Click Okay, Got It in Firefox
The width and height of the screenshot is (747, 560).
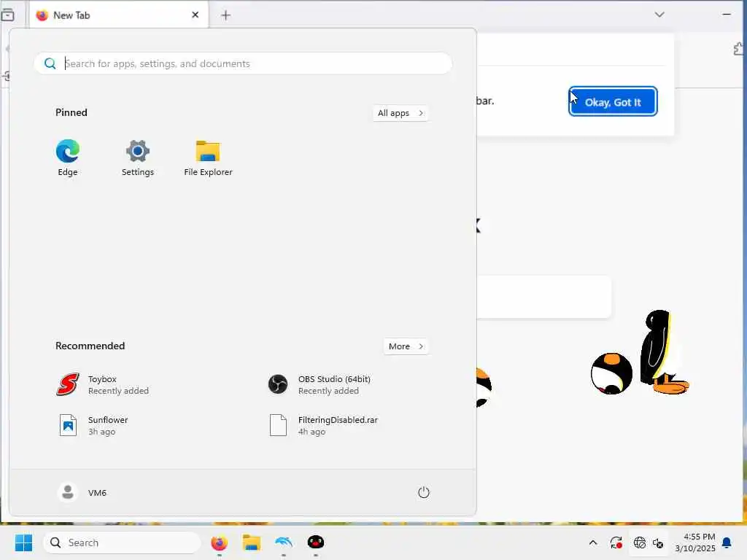613,101
